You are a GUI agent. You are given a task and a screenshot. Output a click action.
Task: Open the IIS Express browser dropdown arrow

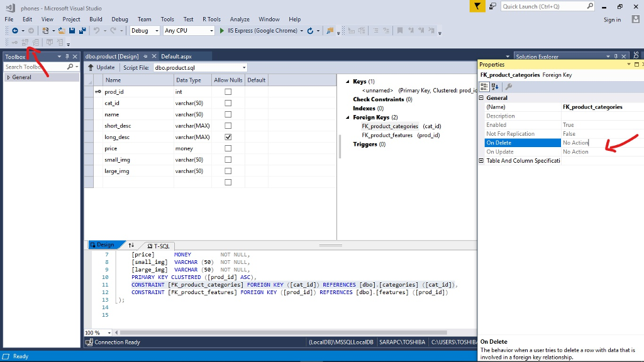coord(301,31)
